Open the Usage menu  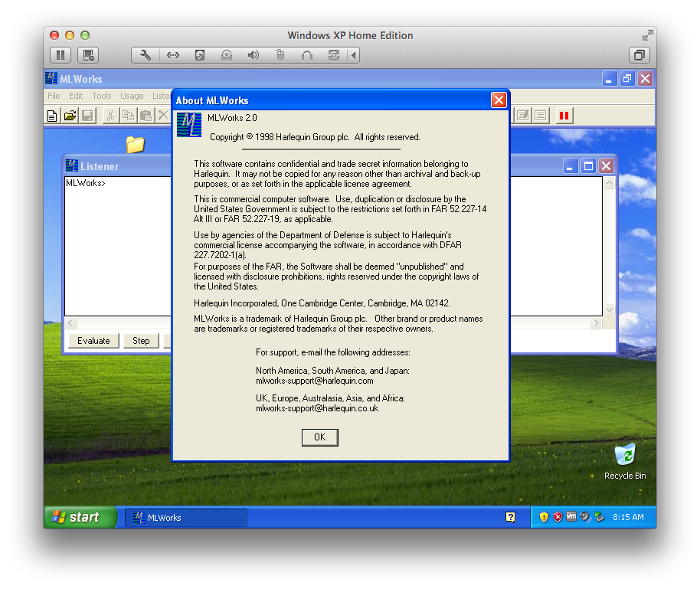[x=132, y=96]
